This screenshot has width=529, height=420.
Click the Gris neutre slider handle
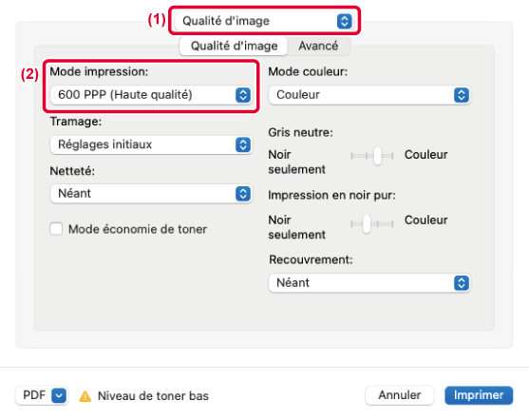(x=378, y=156)
